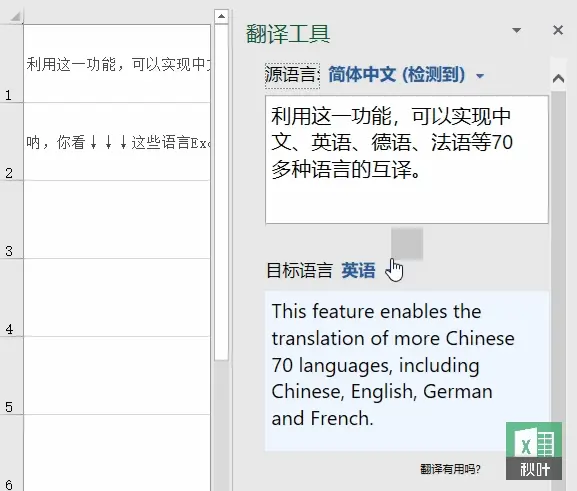
Task: Select cell containing 利用这一功能 text
Action: (x=117, y=63)
